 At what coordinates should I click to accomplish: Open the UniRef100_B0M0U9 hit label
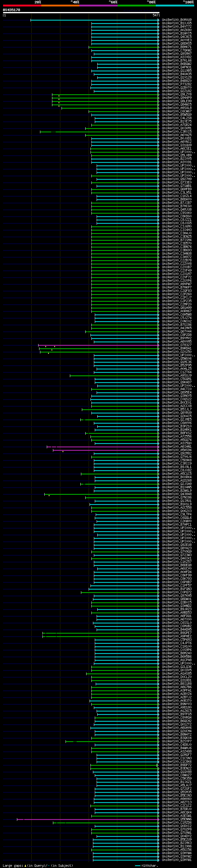pyautogui.click(x=177, y=20)
